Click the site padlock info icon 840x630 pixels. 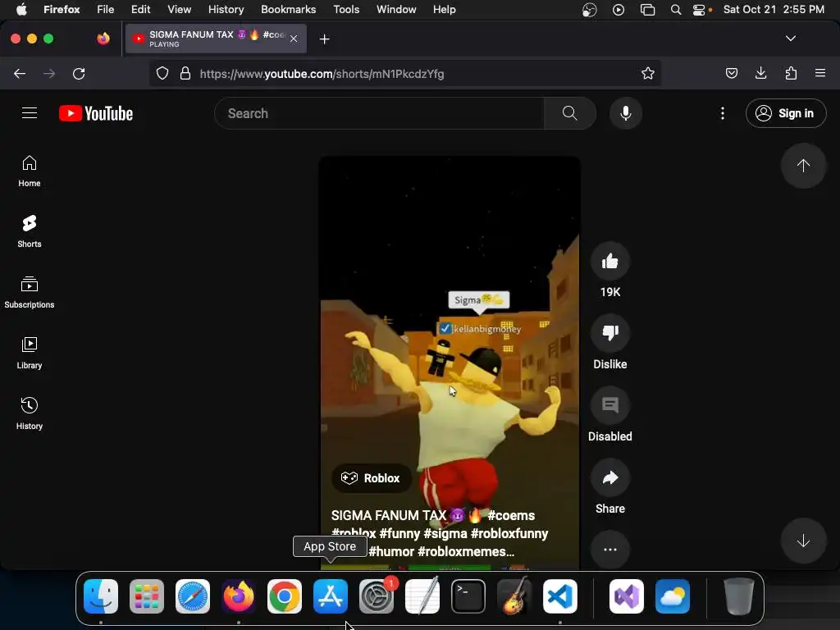[x=185, y=73]
